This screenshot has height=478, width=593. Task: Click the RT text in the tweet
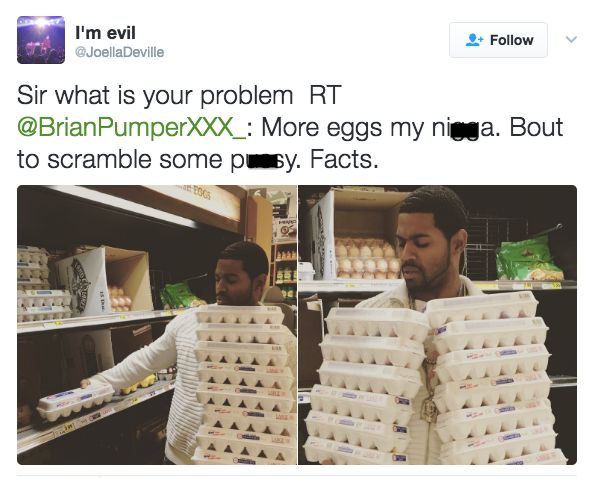coord(325,95)
